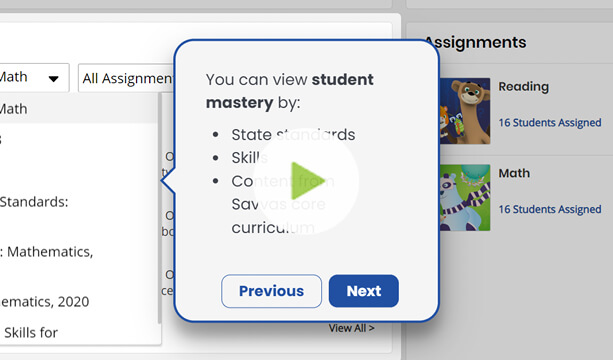Open the Math assignment panda thumbnail
The width and height of the screenshot is (613, 360).
[x=465, y=197]
